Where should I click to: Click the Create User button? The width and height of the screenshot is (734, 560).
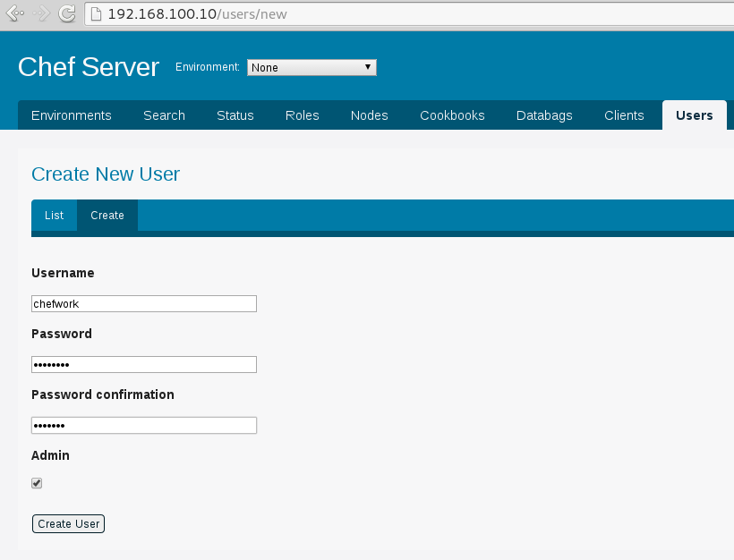[68, 523]
